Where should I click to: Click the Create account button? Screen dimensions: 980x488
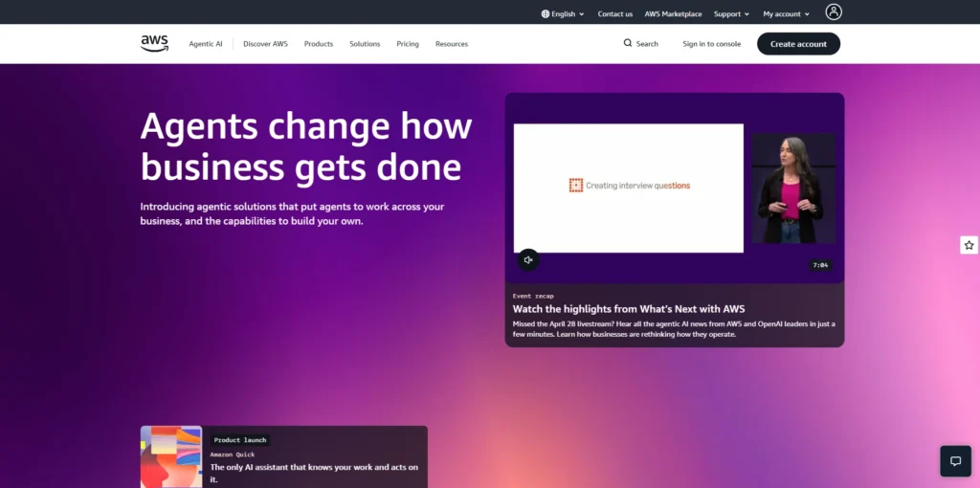point(799,44)
